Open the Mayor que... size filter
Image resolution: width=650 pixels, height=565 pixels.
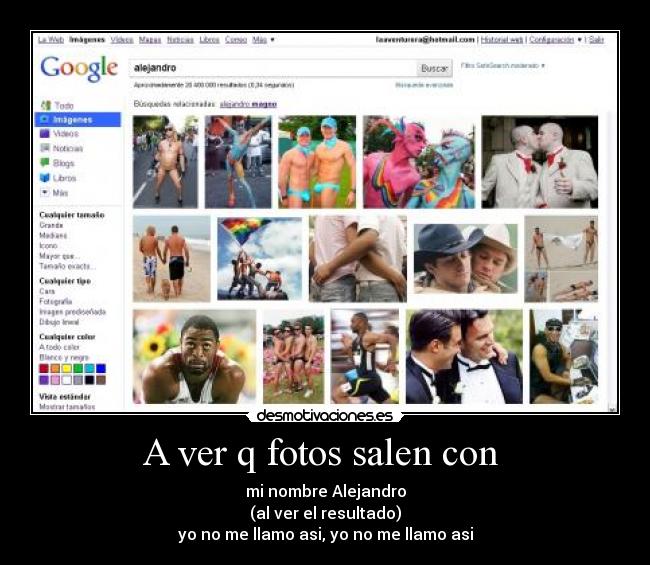pos(59,256)
